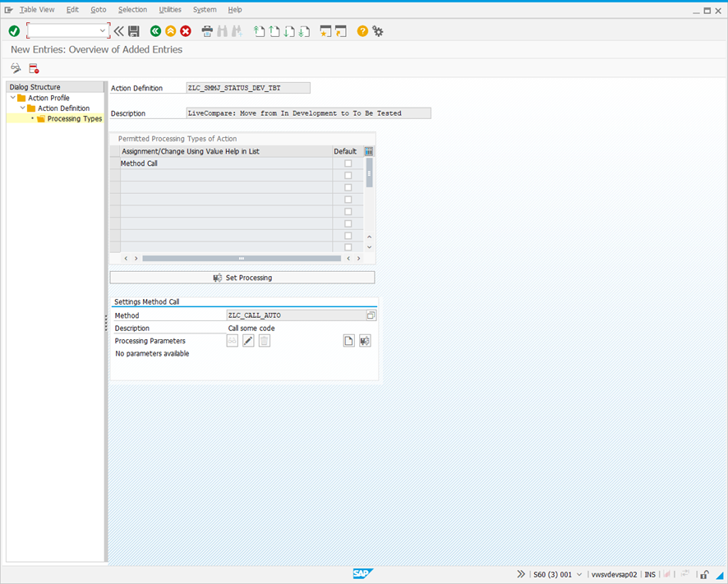Screen dimensions: 728x584
Task: Click the pencil icon for Processing Parameters
Action: (x=248, y=341)
